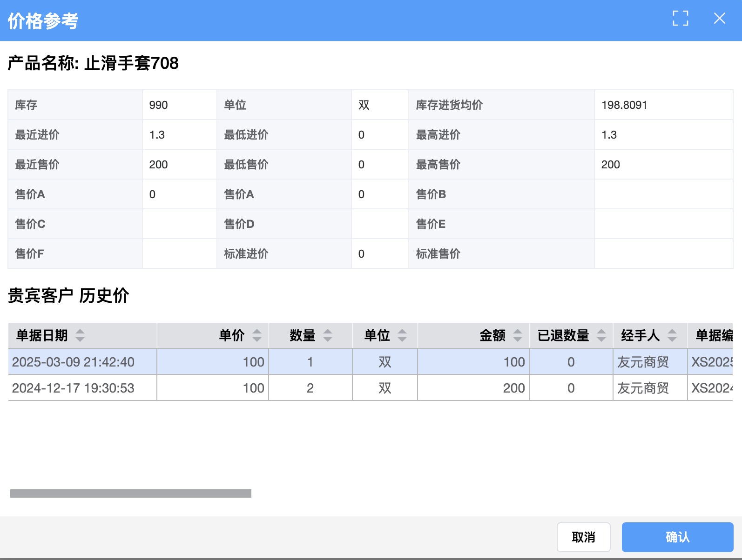Click the 库存 value 990 cell
742x560 pixels.
tap(159, 105)
